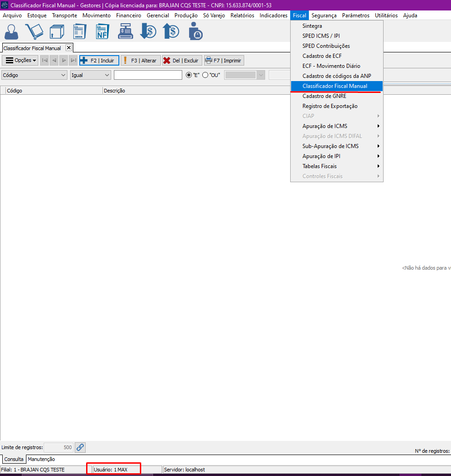Click the dollar up-arrow icon
Screen dimensions: 451x476
click(171, 31)
